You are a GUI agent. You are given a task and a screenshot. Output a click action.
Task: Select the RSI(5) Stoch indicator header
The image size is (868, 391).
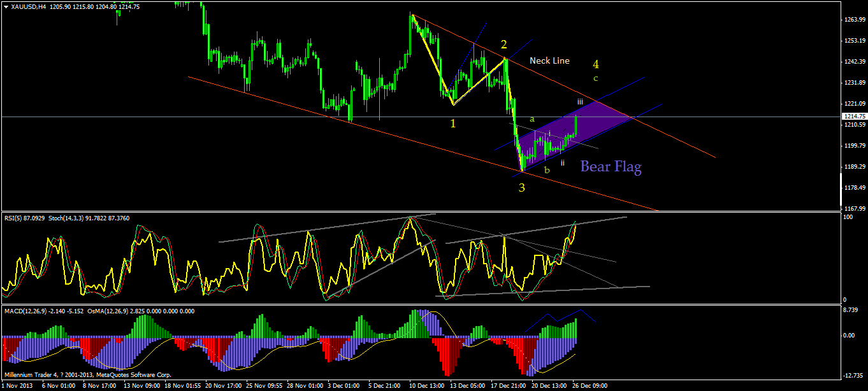point(66,218)
